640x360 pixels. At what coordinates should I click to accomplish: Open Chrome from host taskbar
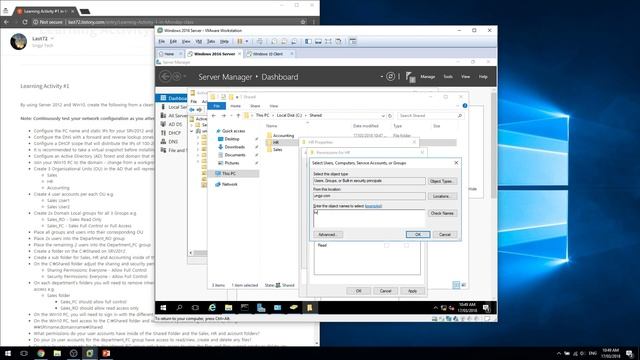(x=41, y=353)
